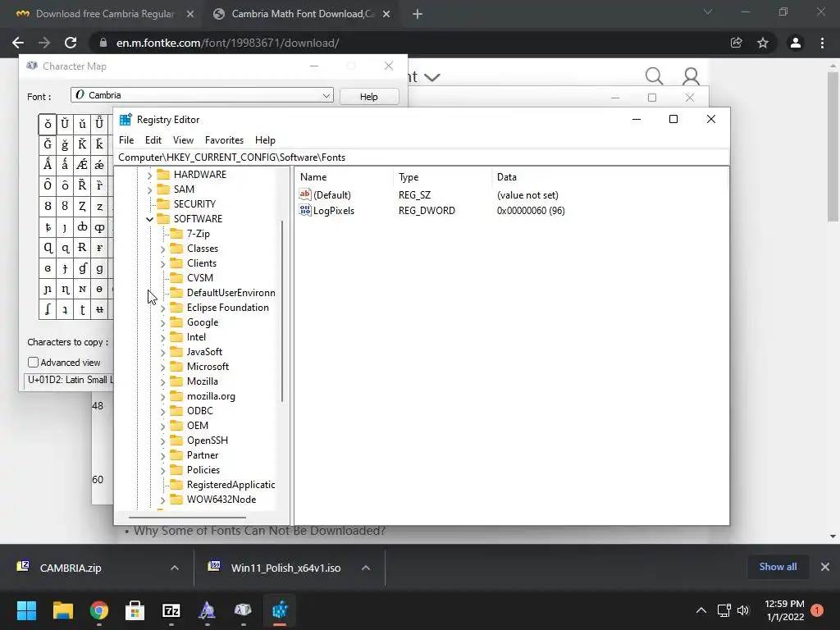Collapse the SOFTWARE registry key

[x=150, y=219]
